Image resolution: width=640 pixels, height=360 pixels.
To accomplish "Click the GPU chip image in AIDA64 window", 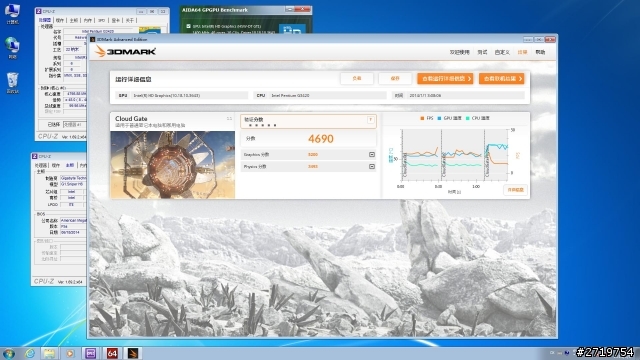I will coord(292,29).
